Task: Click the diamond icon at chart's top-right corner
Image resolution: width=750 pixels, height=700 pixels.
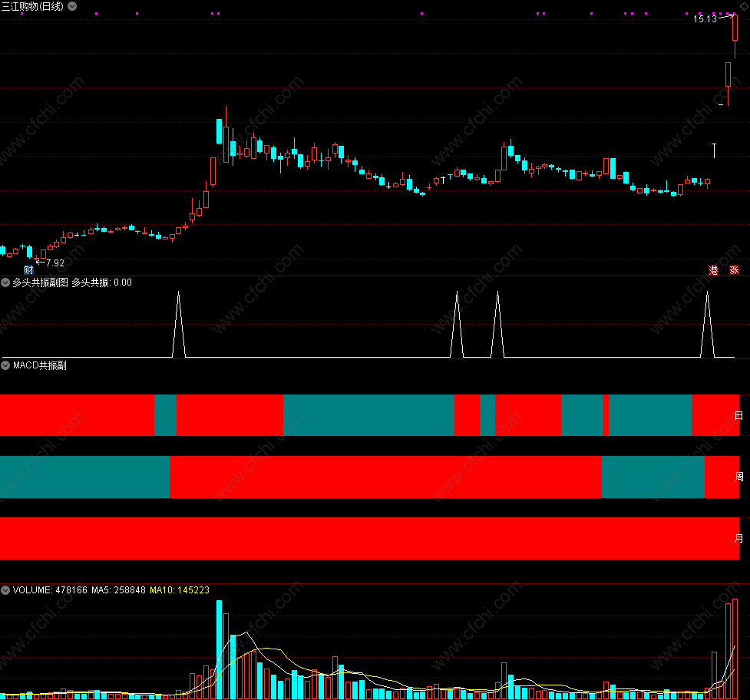Action: coord(744,6)
